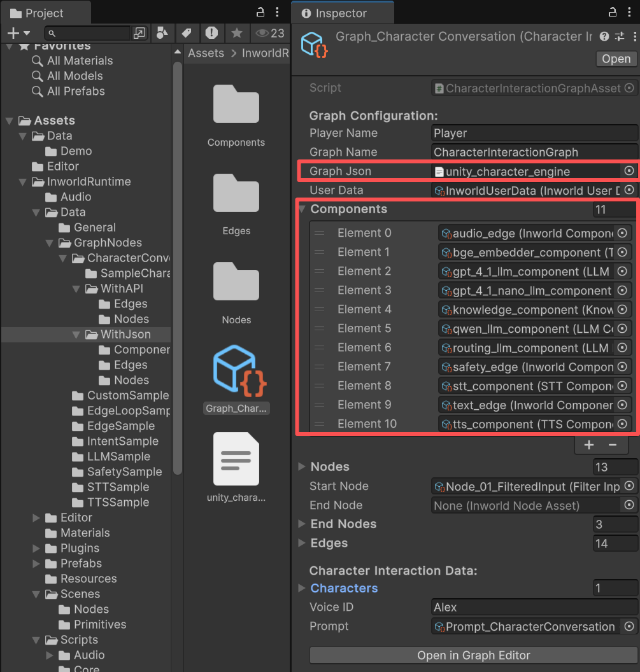Open the object picker for User Data field
This screenshot has height=672, width=640.
(629, 190)
